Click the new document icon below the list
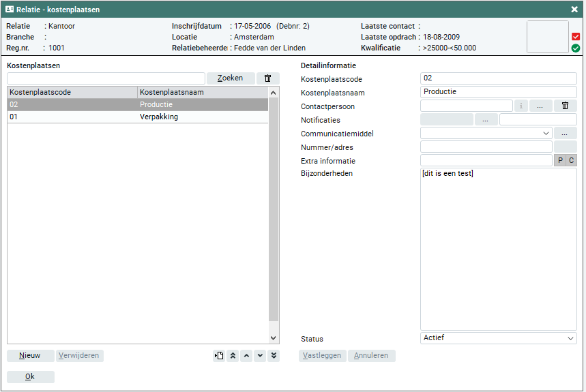 click(x=219, y=356)
